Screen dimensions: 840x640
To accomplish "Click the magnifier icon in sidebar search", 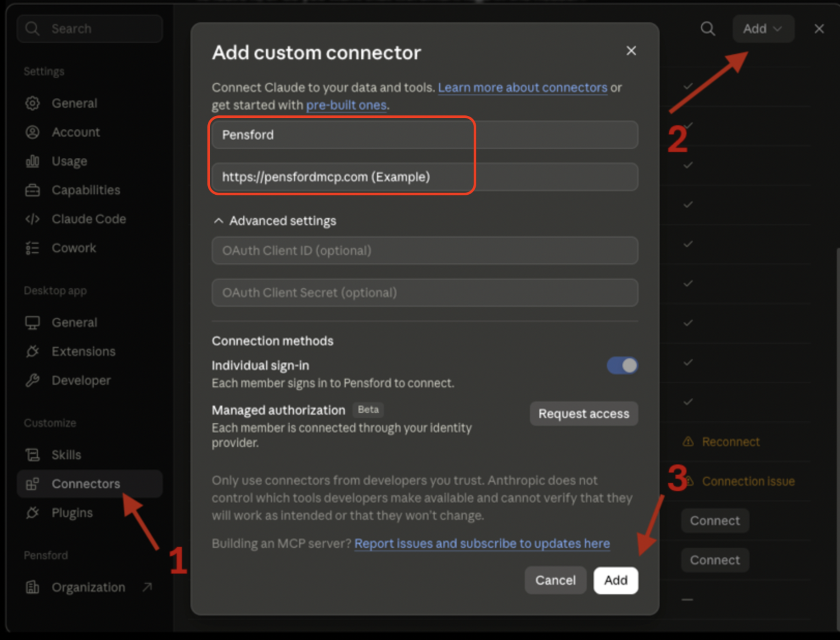I will 32,28.
